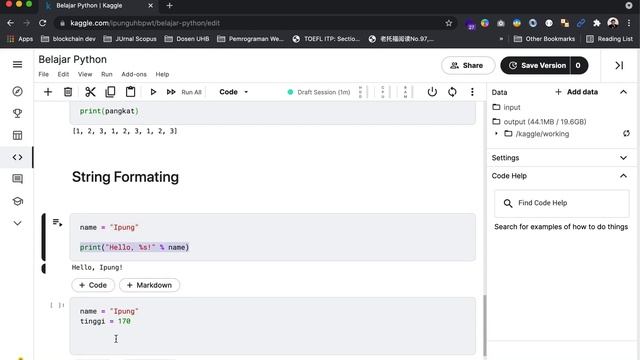Copy cell with copy icon
The height and width of the screenshot is (360, 640).
tap(110, 92)
